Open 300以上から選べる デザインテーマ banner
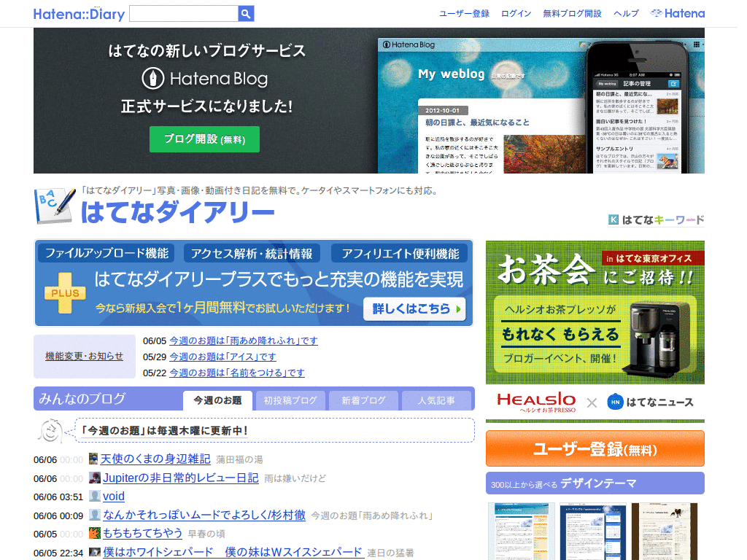 (595, 483)
